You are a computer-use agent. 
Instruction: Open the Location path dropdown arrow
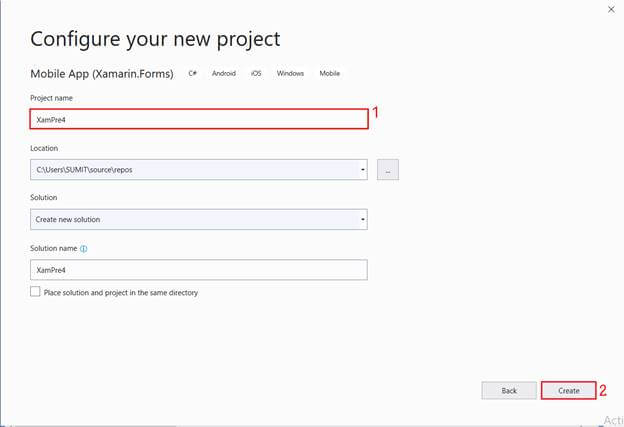pyautogui.click(x=363, y=170)
